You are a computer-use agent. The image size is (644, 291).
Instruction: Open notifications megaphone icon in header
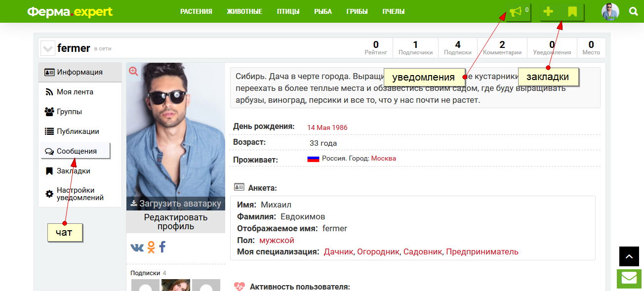point(516,12)
